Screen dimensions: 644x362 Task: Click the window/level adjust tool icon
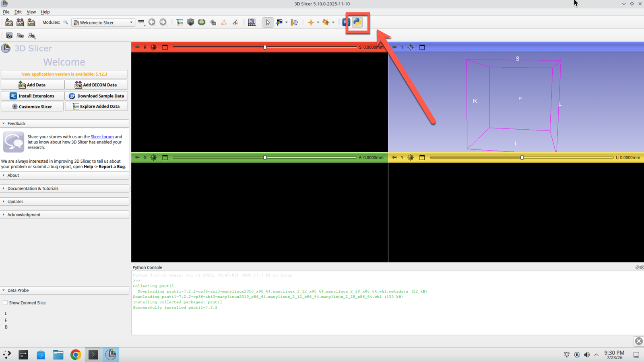click(279, 23)
